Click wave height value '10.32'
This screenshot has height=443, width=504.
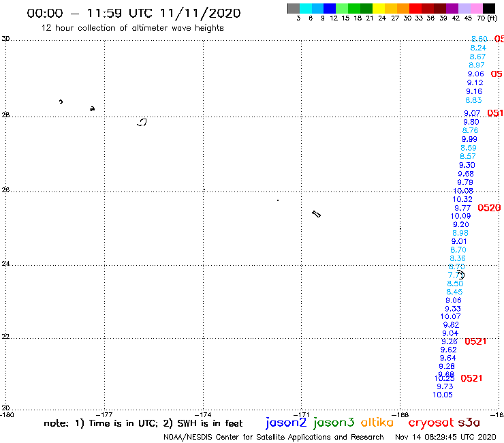point(462,199)
